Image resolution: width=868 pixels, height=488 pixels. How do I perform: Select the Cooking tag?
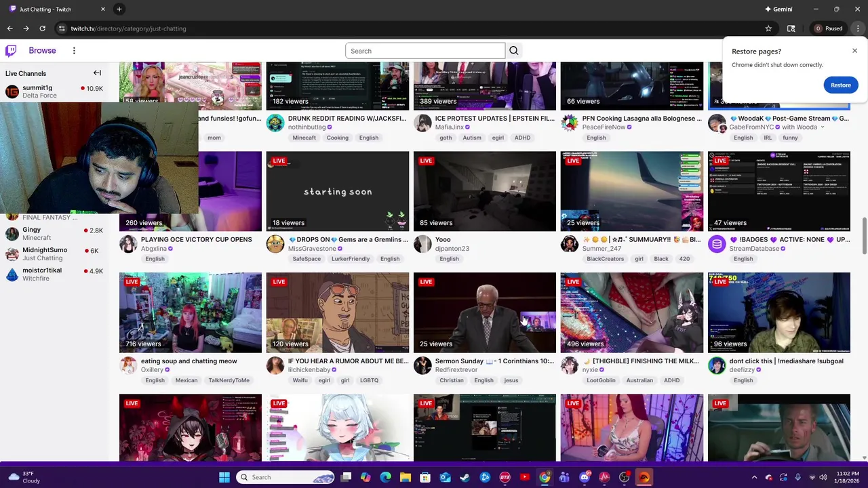[337, 138]
